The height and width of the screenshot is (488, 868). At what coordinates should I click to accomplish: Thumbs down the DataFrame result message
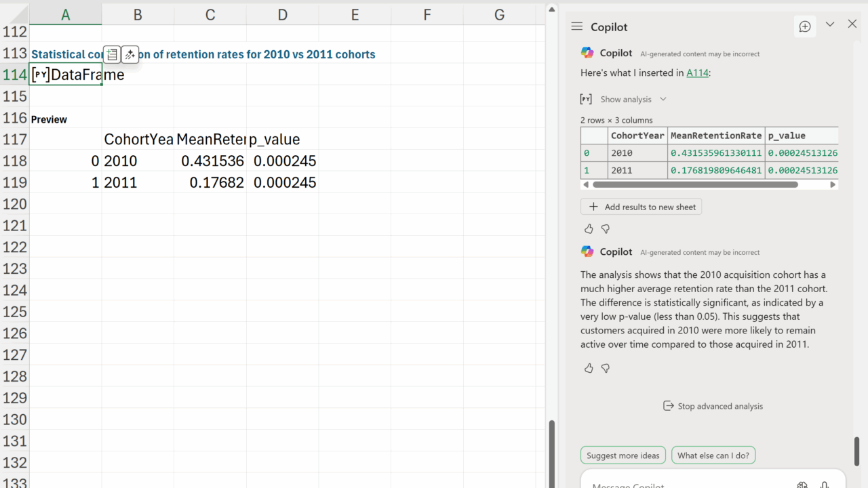606,229
